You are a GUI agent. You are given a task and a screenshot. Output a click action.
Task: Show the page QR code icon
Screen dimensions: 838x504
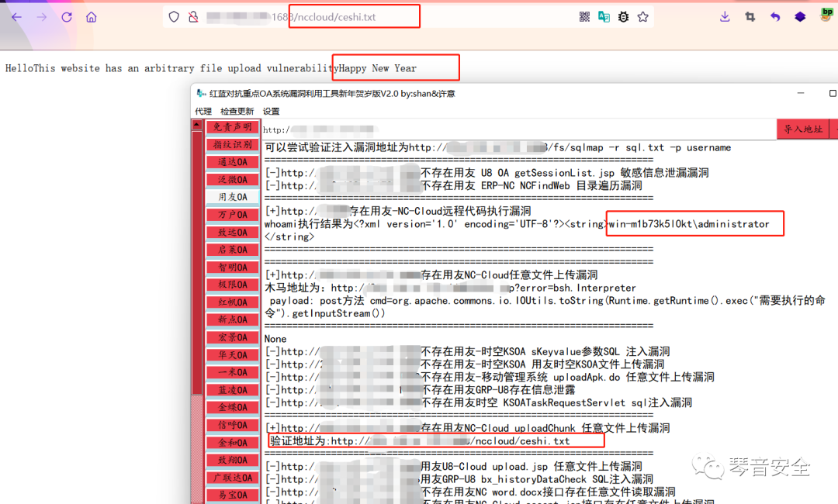(x=585, y=17)
